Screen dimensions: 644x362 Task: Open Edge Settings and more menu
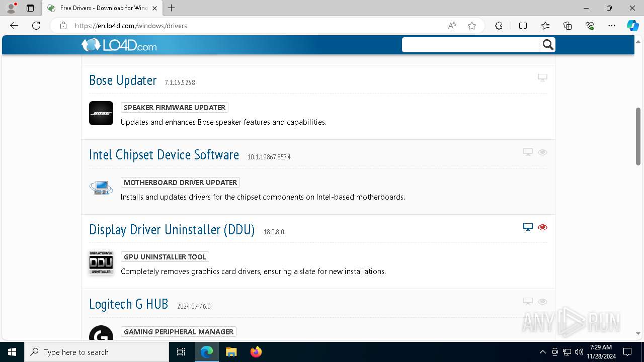pyautogui.click(x=612, y=26)
